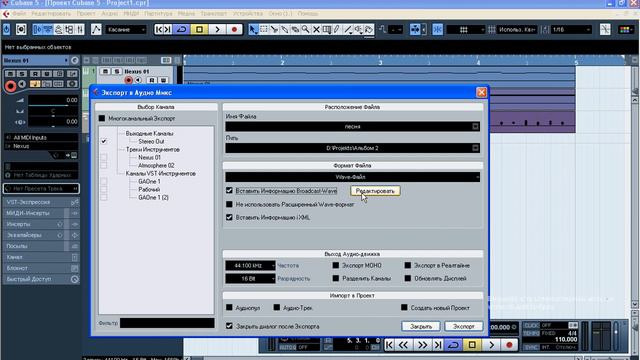Enable record on the inspector Nexus 01 track
Viewport: 640px width, 360px height.
click(x=11, y=86)
